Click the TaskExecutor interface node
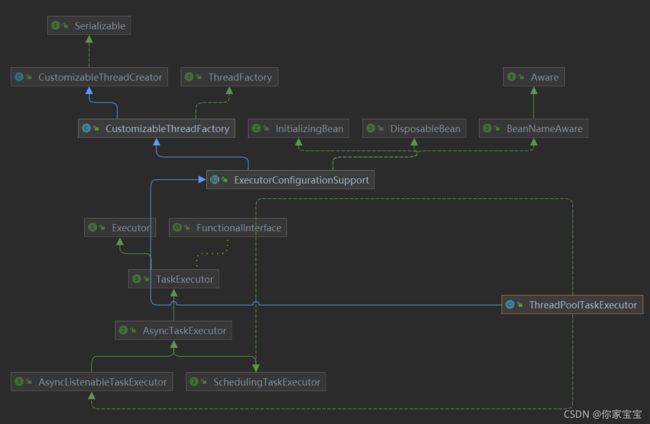The height and width of the screenshot is (424, 650). pyautogui.click(x=174, y=279)
